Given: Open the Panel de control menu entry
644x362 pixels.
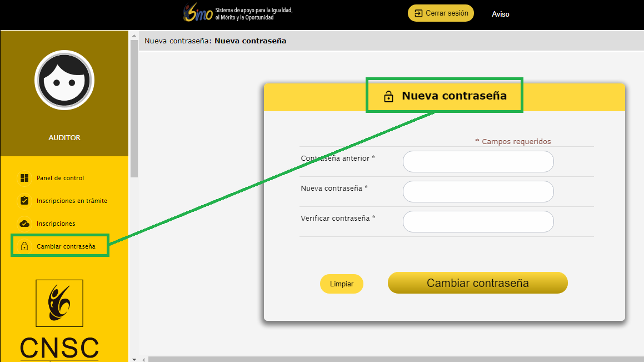Looking at the screenshot, I should coord(60,178).
